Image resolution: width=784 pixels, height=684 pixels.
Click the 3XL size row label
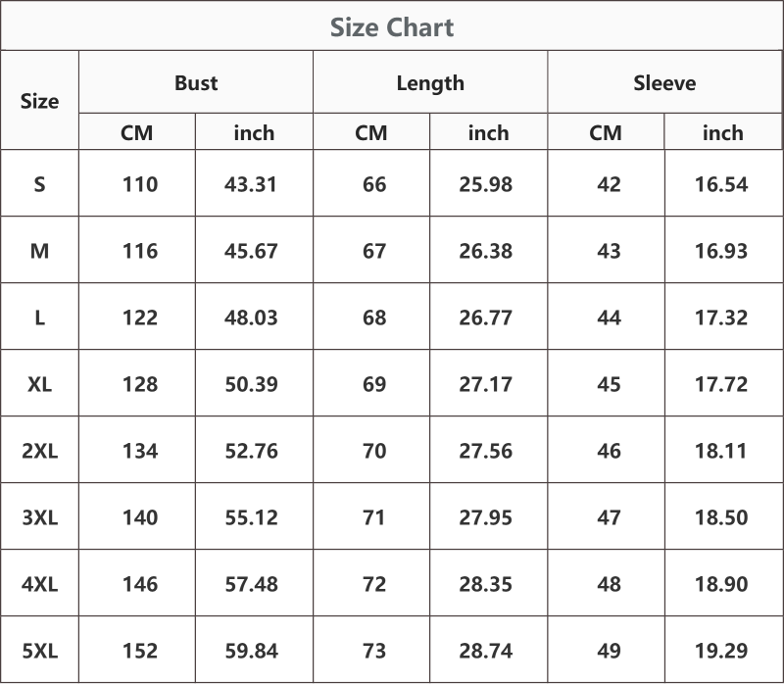pos(39,517)
